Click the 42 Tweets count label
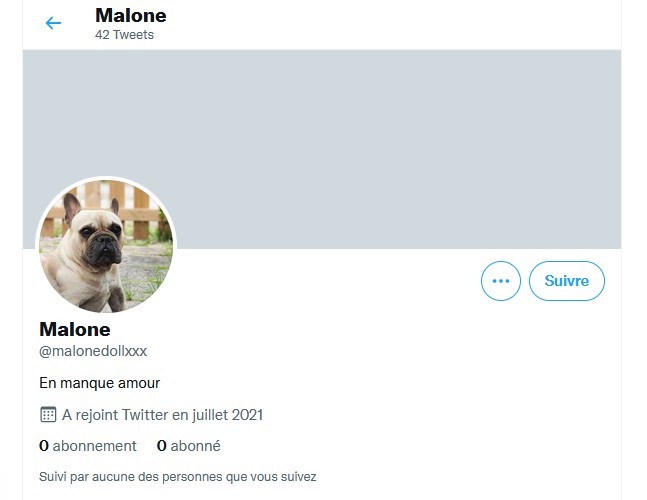The height and width of the screenshot is (500, 647). tap(124, 34)
